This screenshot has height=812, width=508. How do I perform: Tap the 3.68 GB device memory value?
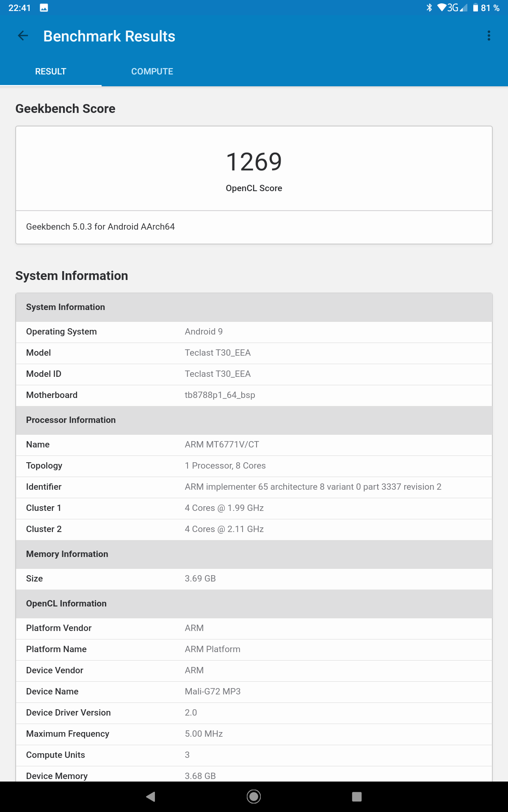point(200,776)
